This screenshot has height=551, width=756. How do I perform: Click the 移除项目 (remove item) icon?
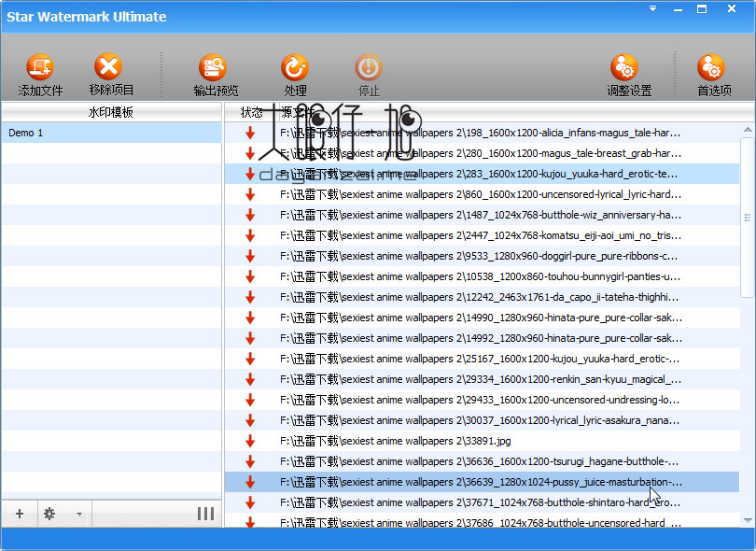pyautogui.click(x=108, y=66)
